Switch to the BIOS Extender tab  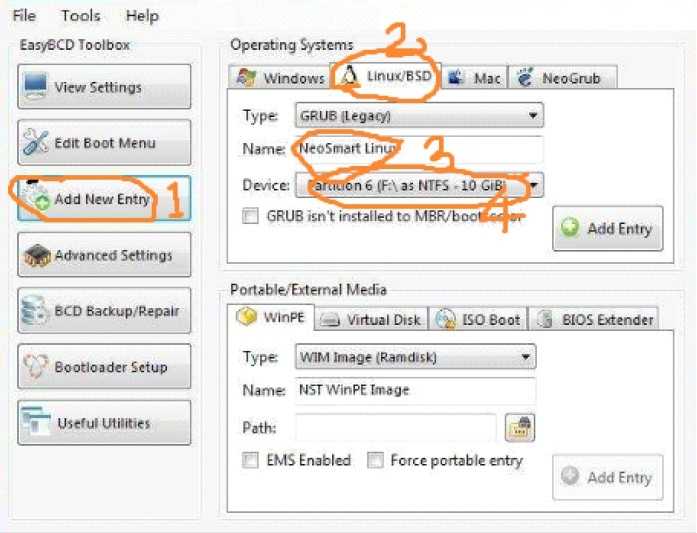[x=593, y=319]
